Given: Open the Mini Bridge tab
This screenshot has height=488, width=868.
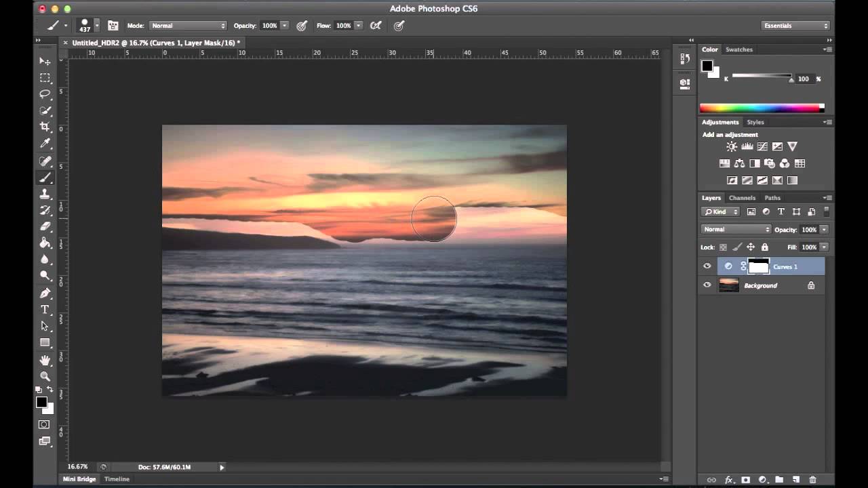Looking at the screenshot, I should tap(79, 479).
